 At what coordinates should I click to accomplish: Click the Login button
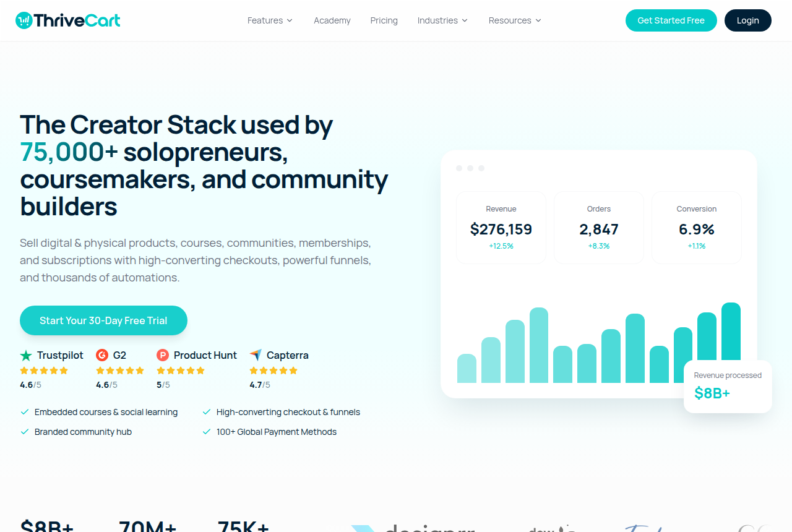point(748,20)
